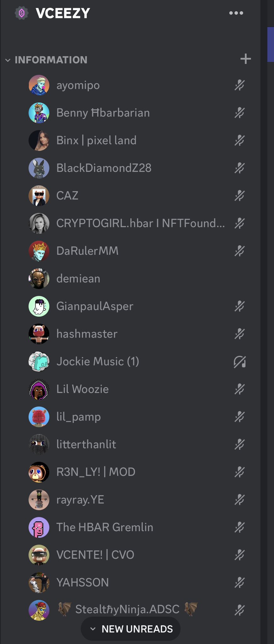Jump to NEW UNREADS
This screenshot has height=644, width=274.
click(131, 629)
